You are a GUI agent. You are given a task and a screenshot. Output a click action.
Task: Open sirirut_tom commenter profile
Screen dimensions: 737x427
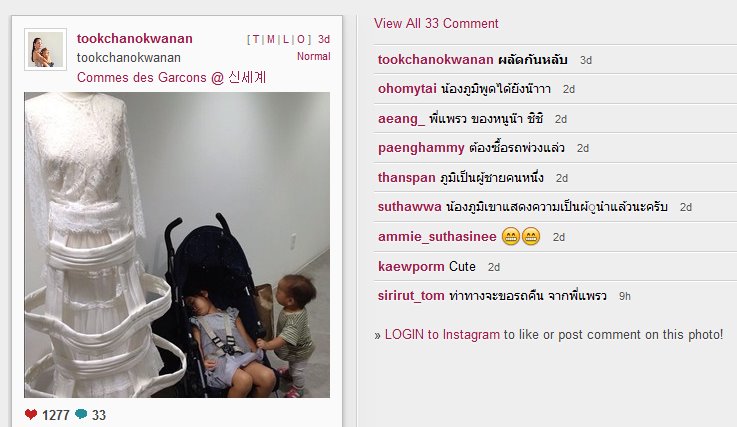point(411,296)
